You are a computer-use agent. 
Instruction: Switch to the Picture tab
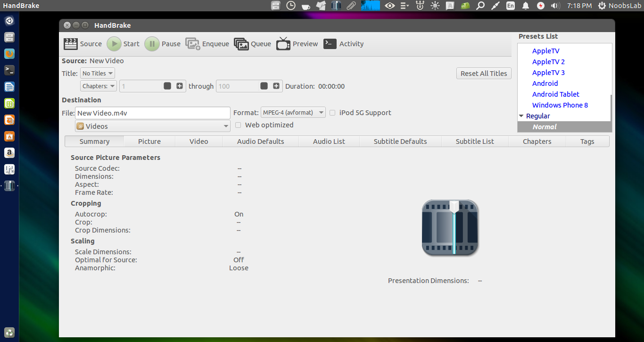(149, 141)
